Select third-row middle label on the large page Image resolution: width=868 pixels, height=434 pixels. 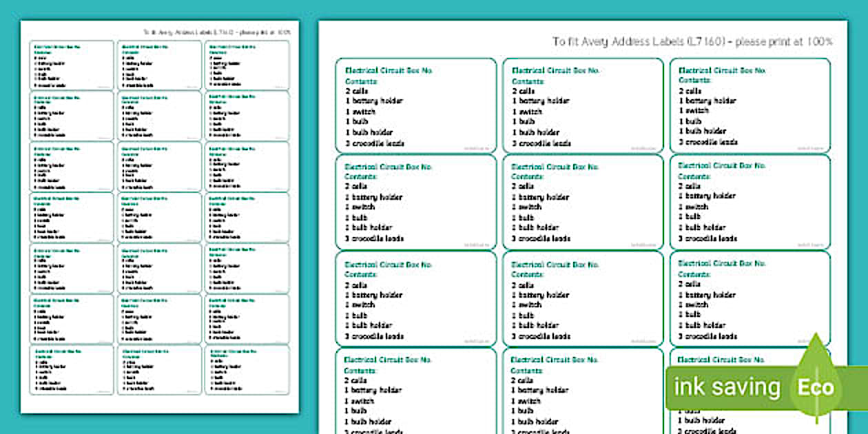pyautogui.click(x=583, y=298)
